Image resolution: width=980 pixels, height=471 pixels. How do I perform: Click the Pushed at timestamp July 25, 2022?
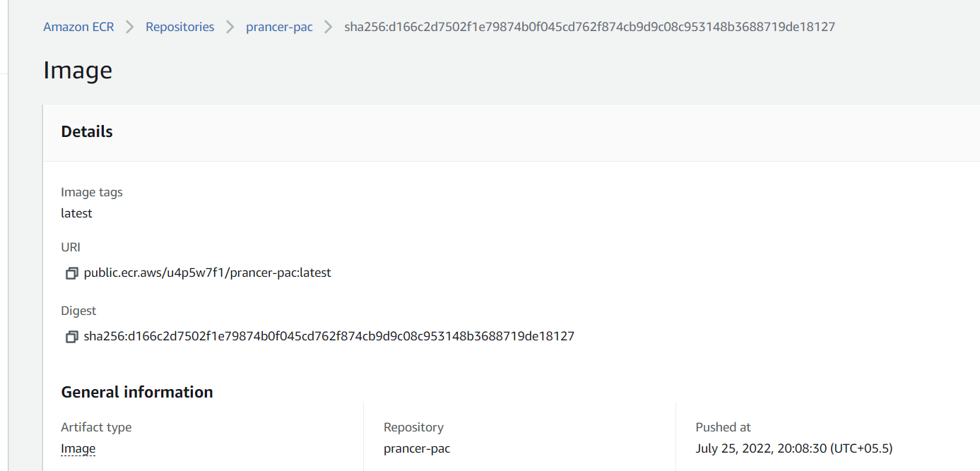click(x=794, y=448)
